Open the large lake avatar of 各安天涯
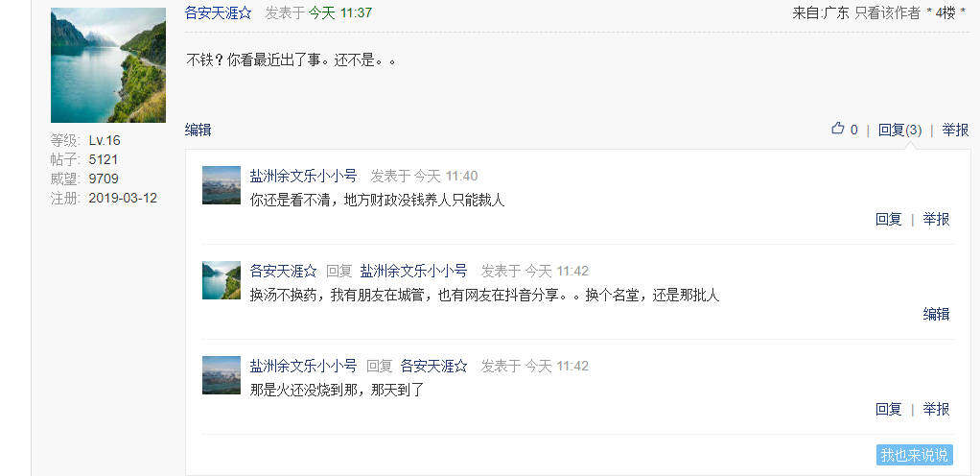980x476 pixels. click(108, 65)
